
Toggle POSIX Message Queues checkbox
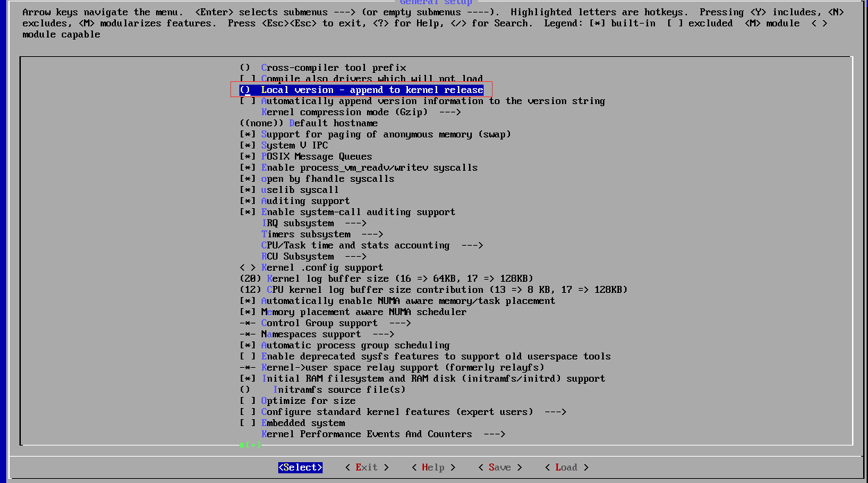click(248, 157)
